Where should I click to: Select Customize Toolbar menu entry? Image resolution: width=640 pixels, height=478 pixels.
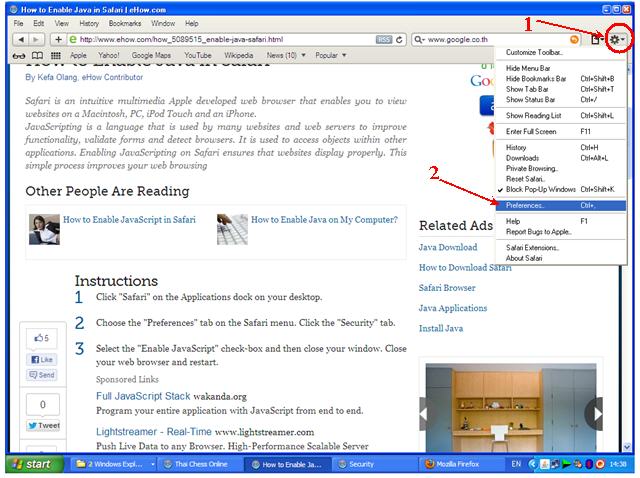[x=561, y=52]
